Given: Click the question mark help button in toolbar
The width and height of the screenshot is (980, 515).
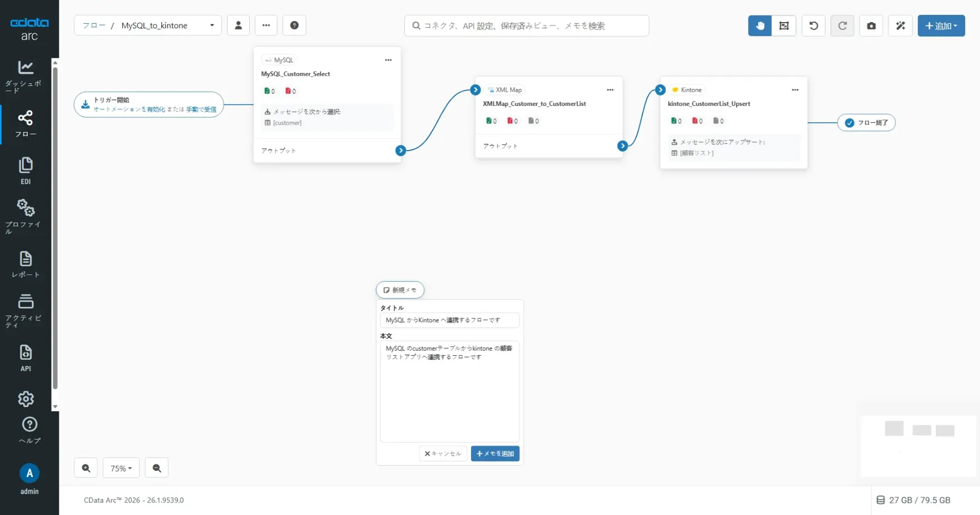Looking at the screenshot, I should point(294,25).
